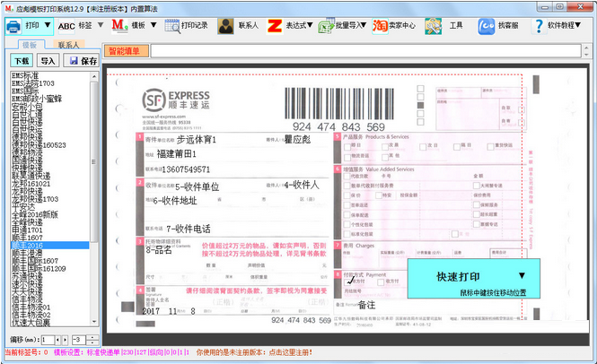Viewport: 597px width, 364px height.
Task: Expand the 批量导入 dropdown arrow
Action: [x=364, y=25]
